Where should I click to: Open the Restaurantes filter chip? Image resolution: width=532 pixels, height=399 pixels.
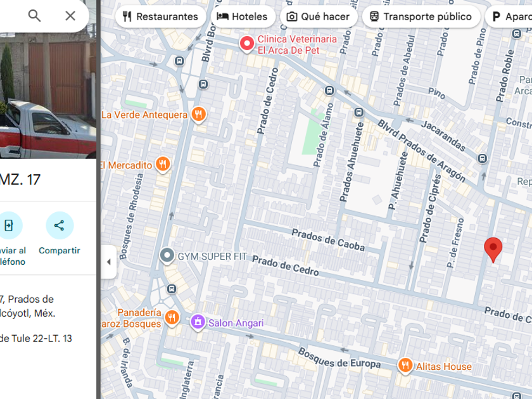(160, 16)
